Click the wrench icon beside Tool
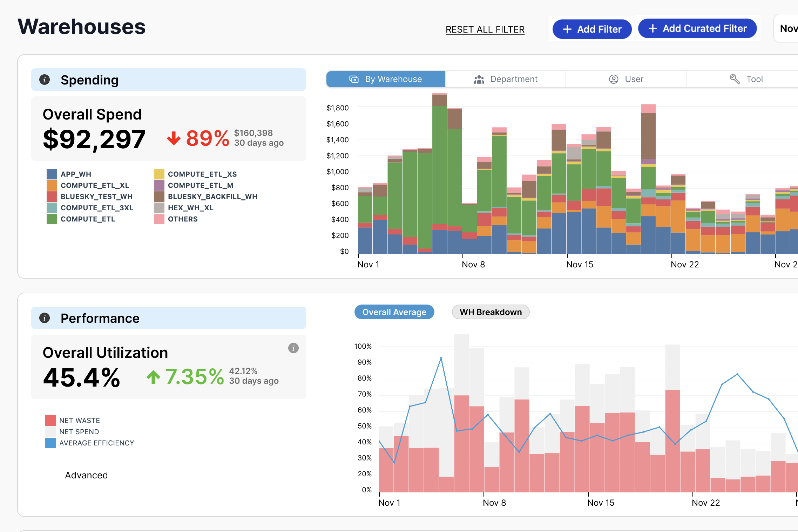Screen dimensions: 798x532 [x=735, y=79]
